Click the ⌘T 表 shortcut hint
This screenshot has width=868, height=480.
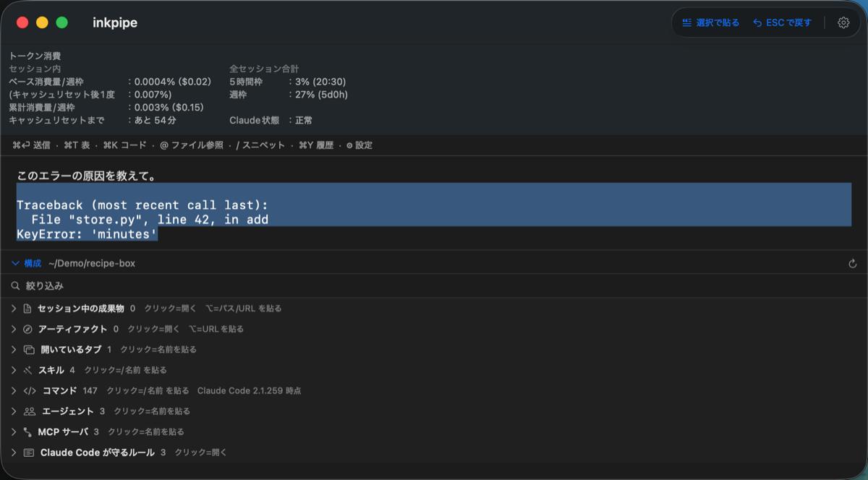pyautogui.click(x=77, y=145)
